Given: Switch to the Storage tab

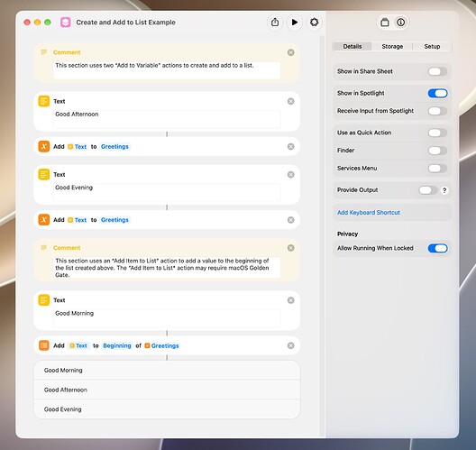Looking at the screenshot, I should click(392, 47).
